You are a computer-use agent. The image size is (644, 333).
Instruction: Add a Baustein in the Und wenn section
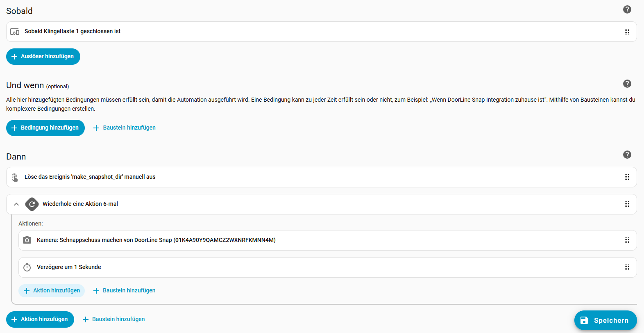click(125, 128)
